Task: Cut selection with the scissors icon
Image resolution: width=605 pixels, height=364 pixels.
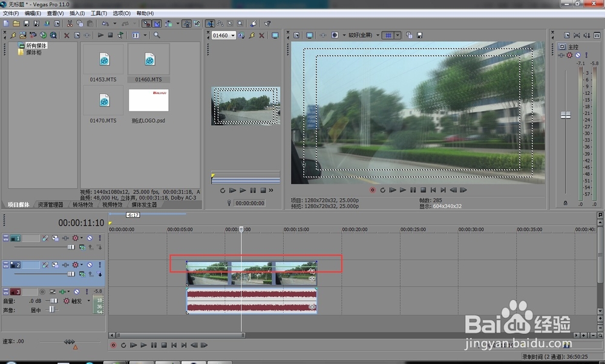Action: 70,24
